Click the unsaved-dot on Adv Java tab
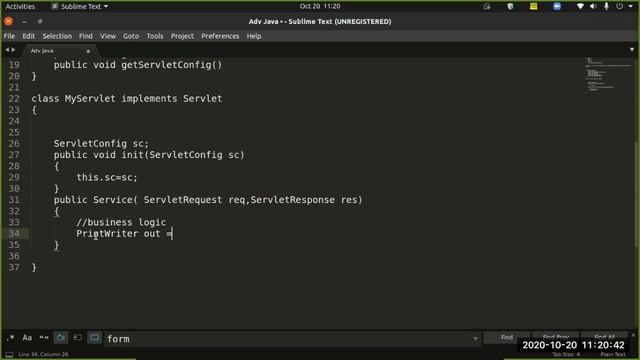 (88, 51)
